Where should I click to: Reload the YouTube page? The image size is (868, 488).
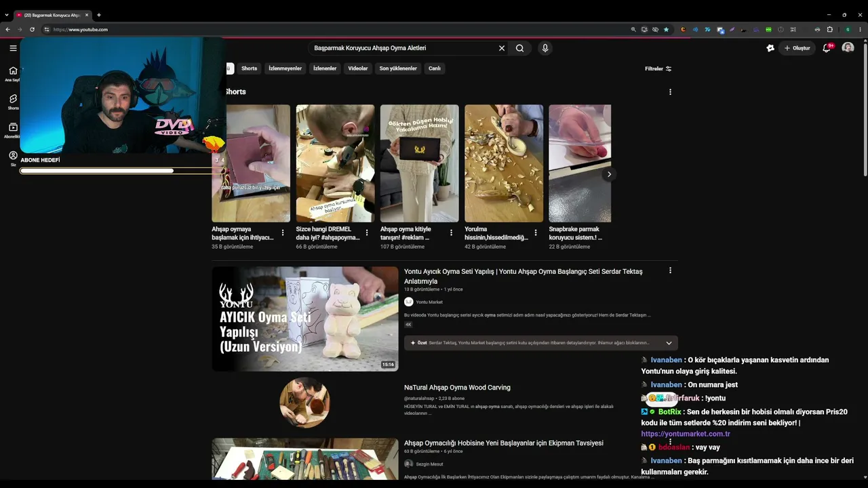pyautogui.click(x=32, y=30)
